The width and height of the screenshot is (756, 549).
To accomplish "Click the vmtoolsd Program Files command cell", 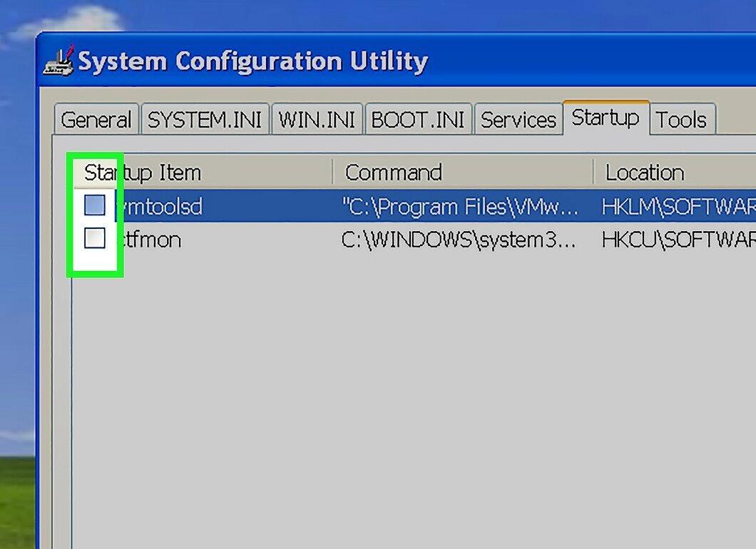I will click(x=460, y=207).
